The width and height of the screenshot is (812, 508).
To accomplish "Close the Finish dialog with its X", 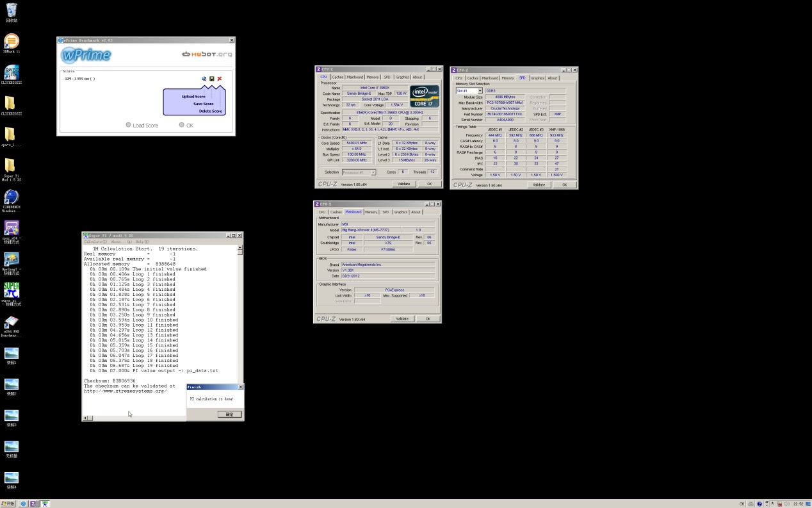I will pyautogui.click(x=241, y=387).
